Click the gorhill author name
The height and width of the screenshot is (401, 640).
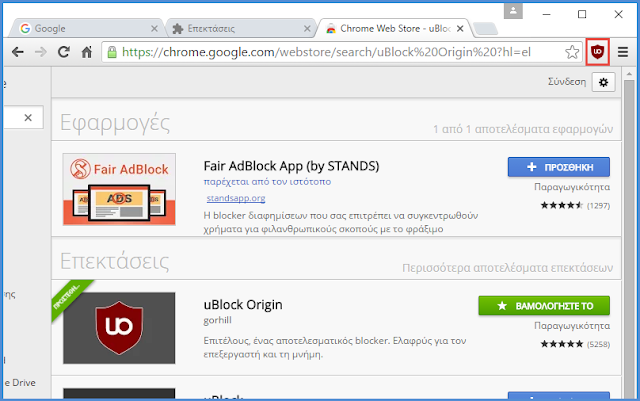click(218, 320)
